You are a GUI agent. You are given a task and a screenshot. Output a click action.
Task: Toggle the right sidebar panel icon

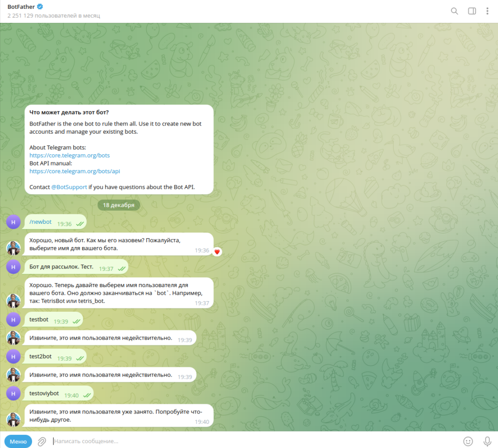click(x=472, y=11)
